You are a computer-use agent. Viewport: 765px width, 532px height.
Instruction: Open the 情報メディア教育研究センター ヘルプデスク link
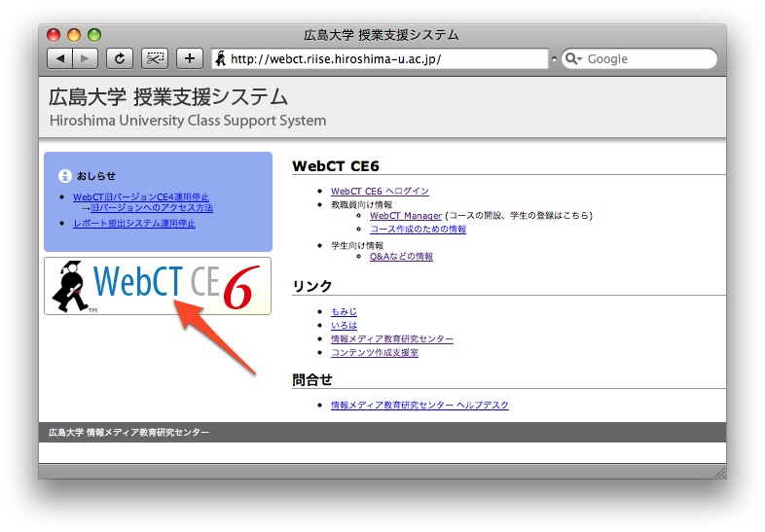[419, 406]
